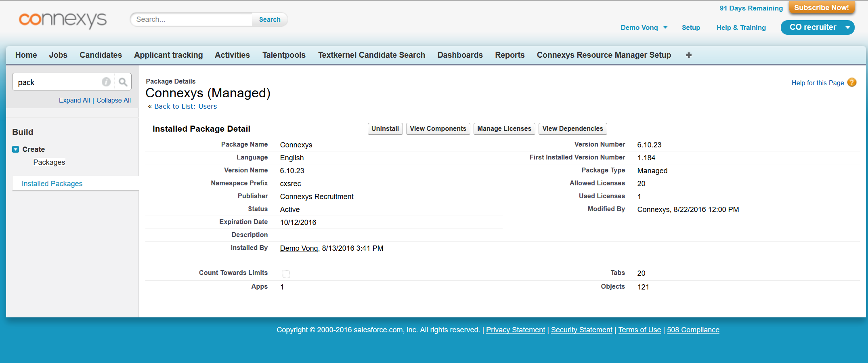868x363 pixels.
Task: Open Help & Training link
Action: (741, 27)
